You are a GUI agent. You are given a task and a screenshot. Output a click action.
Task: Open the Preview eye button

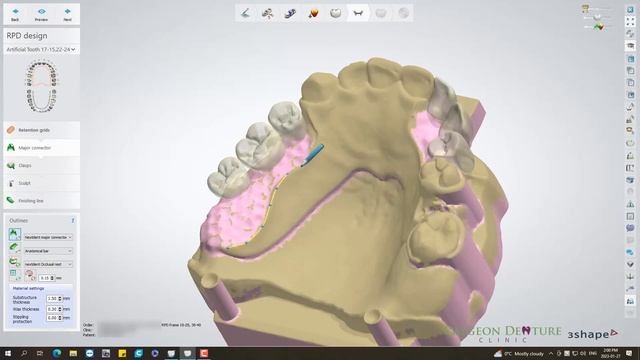tap(41, 14)
